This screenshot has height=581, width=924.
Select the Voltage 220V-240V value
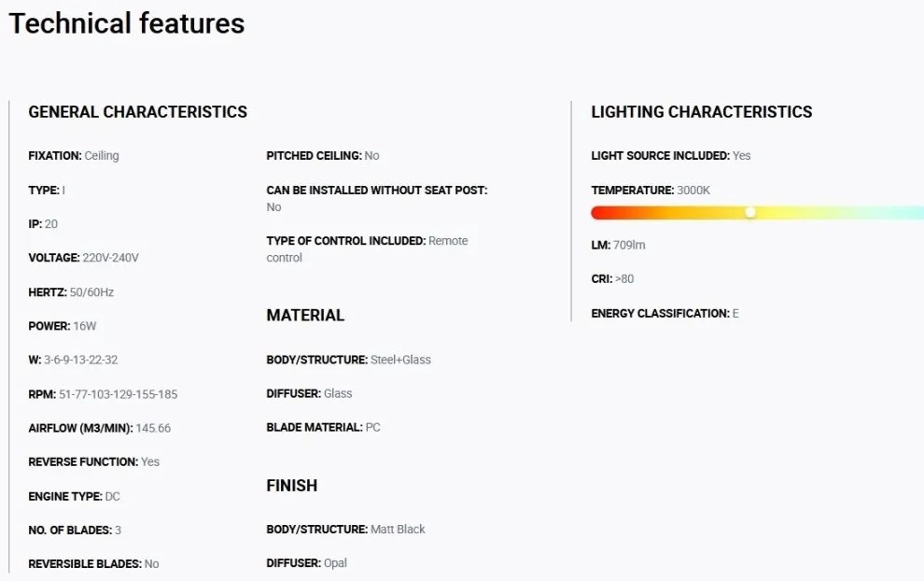point(111,258)
